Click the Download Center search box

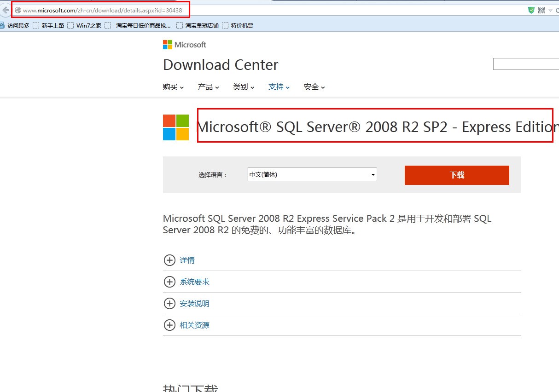click(x=526, y=64)
